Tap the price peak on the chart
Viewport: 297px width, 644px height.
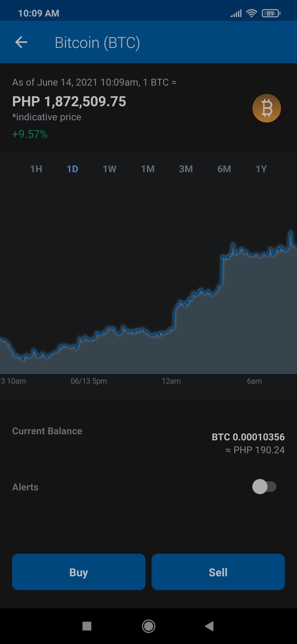click(x=290, y=232)
